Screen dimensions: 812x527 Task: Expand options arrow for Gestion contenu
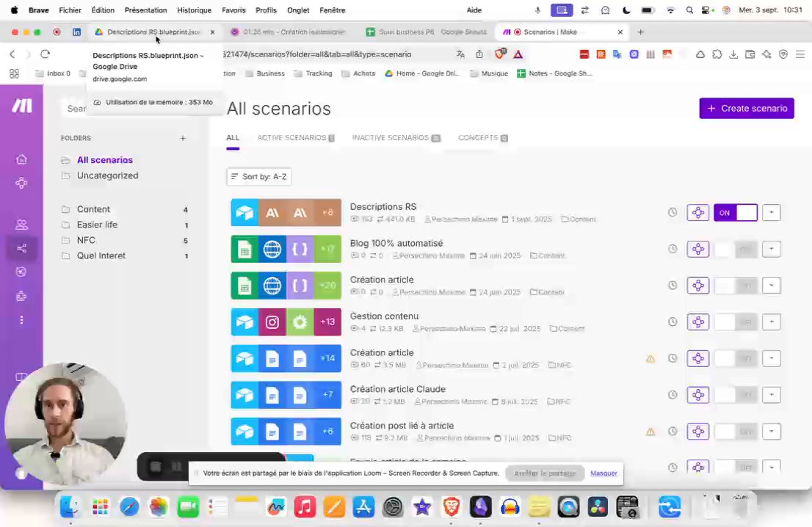click(771, 322)
